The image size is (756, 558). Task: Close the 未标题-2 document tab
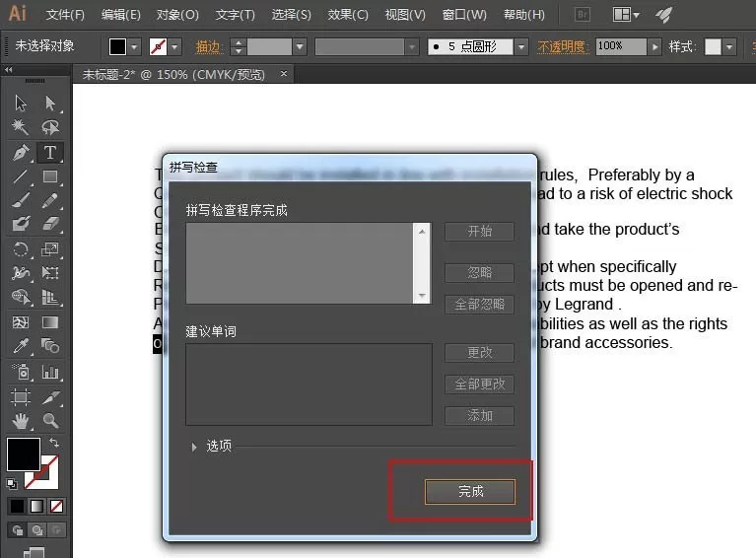284,73
